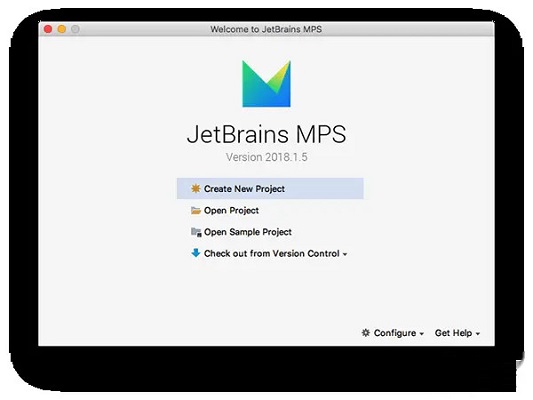
Task: Click the JetBrains MPS logo
Action: pos(266,84)
